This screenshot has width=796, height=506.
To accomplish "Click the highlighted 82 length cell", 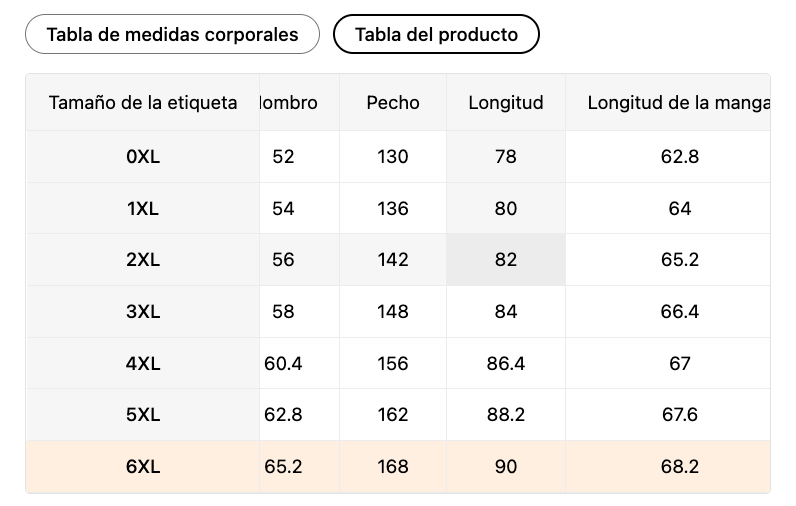I will pyautogui.click(x=506, y=260).
